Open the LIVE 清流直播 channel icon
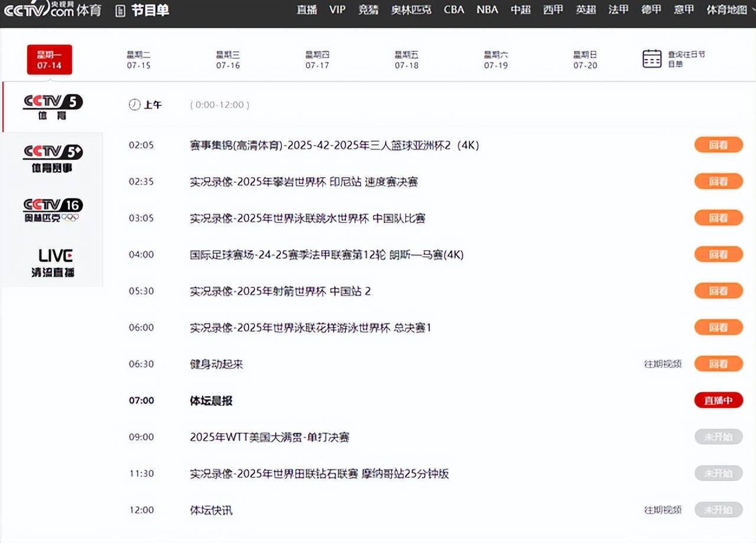756x543 pixels. pyautogui.click(x=53, y=263)
